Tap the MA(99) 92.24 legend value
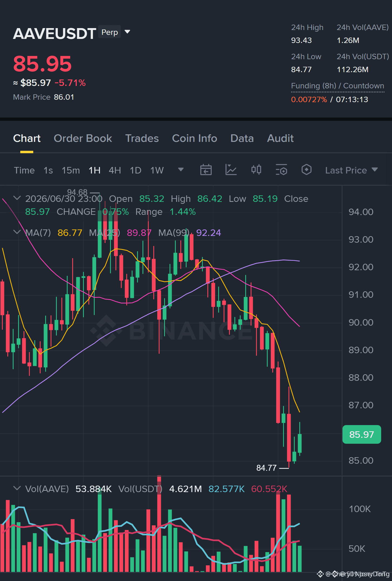 (x=208, y=233)
